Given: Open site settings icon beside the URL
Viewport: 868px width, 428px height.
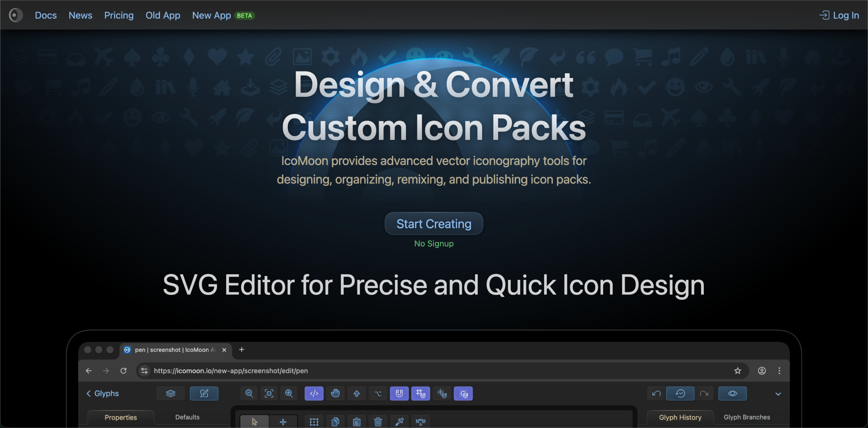Looking at the screenshot, I should (144, 371).
